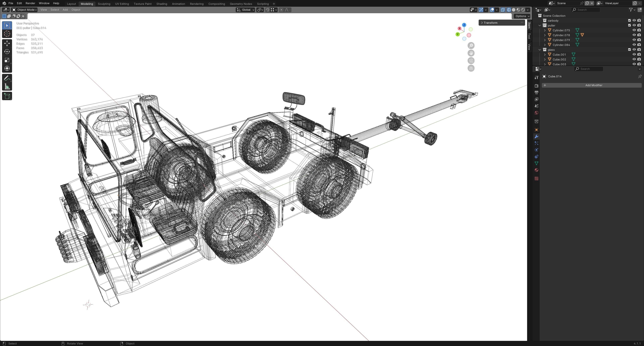This screenshot has height=346, width=644.
Task: Collapse the glass collection
Action: pos(540,50)
